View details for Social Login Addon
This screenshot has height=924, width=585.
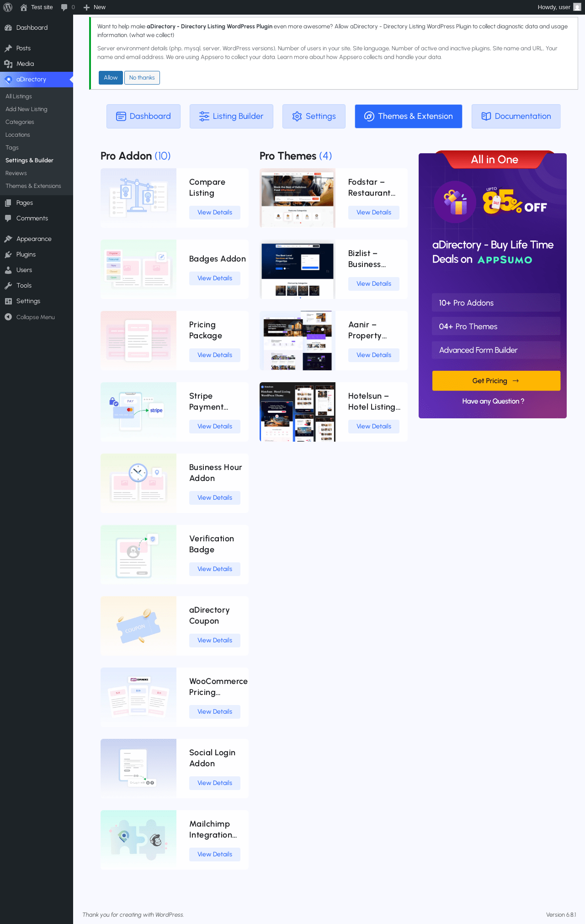click(215, 783)
